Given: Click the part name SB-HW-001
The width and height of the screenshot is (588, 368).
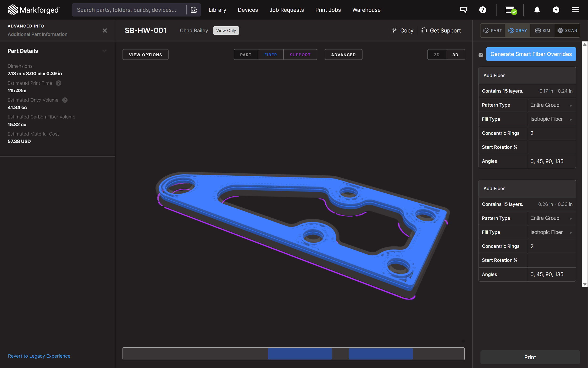Looking at the screenshot, I should coord(146,30).
